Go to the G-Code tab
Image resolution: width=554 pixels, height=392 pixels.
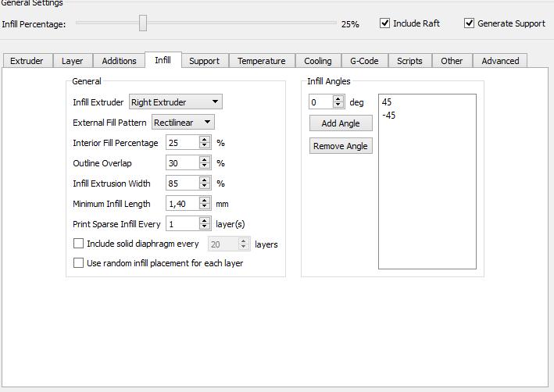coord(364,61)
